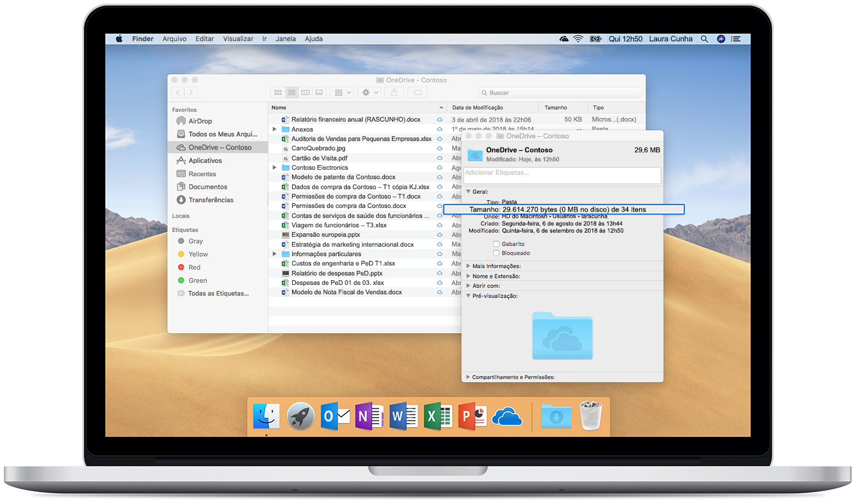Collapse the Geral section
856x504 pixels.
(469, 191)
